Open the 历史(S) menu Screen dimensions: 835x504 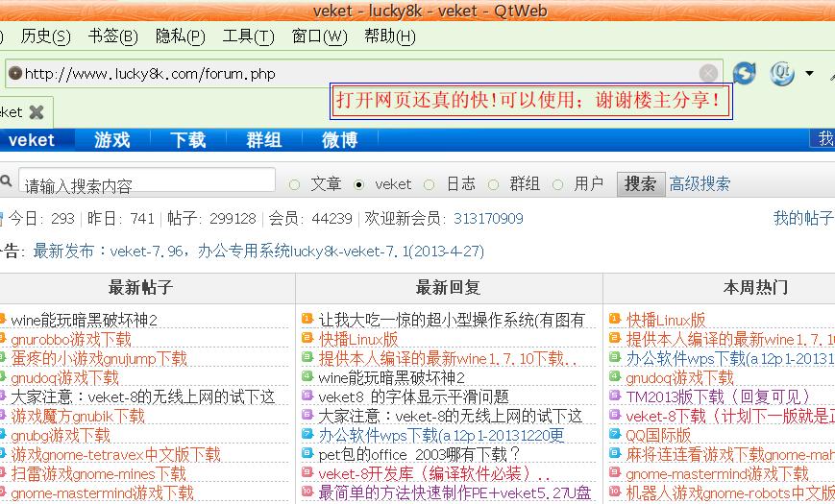(45, 36)
